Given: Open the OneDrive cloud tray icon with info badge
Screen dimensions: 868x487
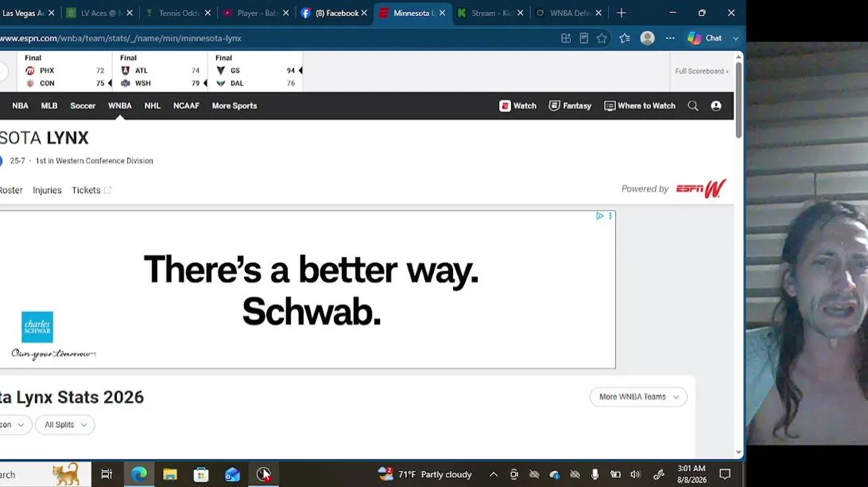Looking at the screenshot, I should click(554, 474).
